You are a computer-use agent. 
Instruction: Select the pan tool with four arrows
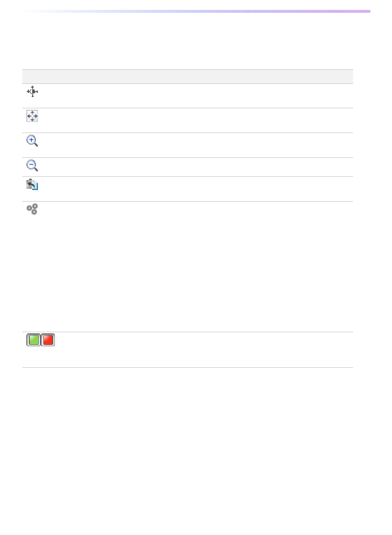32,91
